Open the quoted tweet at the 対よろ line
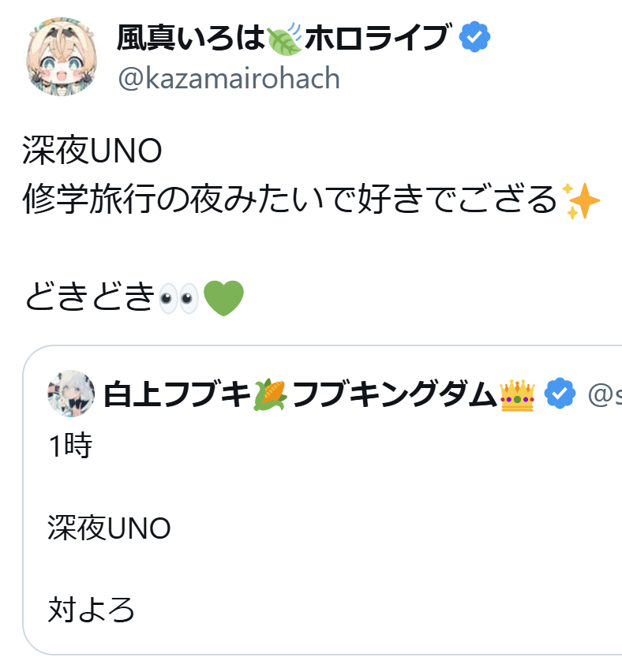Viewport: 622px width, 672px height. pos(91,609)
